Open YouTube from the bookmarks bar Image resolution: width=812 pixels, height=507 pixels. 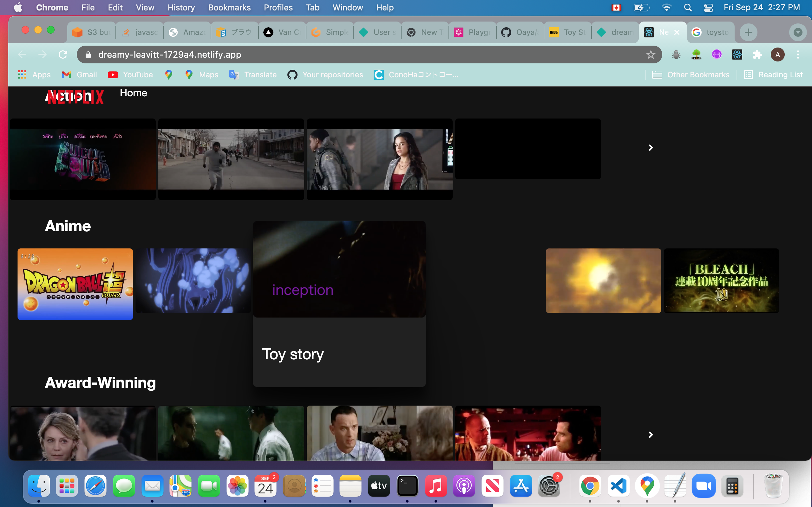[131, 74]
